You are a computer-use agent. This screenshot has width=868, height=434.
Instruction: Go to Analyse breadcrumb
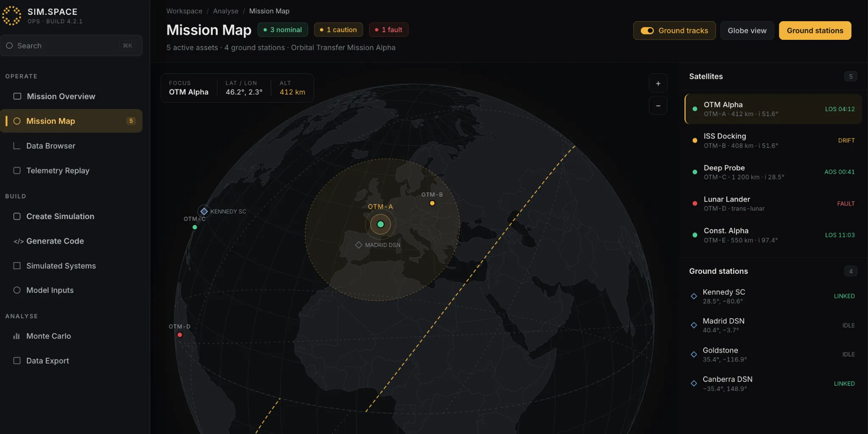225,11
